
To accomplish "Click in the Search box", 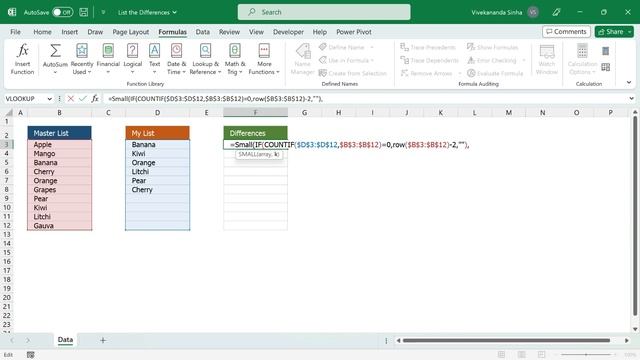I will 324,12.
